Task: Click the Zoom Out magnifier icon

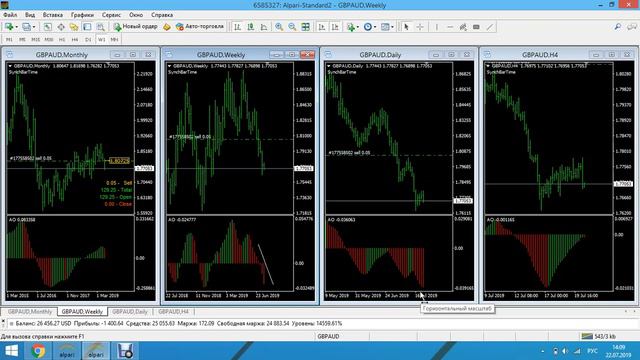Action: (x=292, y=27)
